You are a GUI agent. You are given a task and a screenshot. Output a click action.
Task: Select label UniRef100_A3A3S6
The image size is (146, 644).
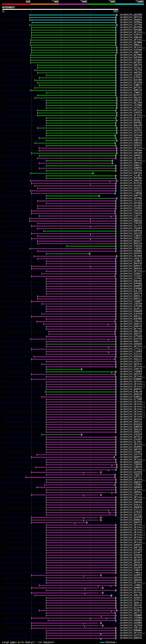(131, 246)
